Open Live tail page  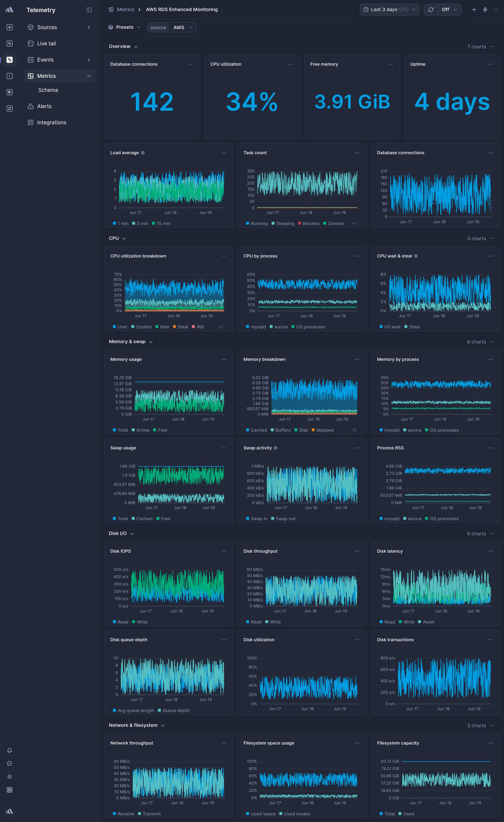60,44
